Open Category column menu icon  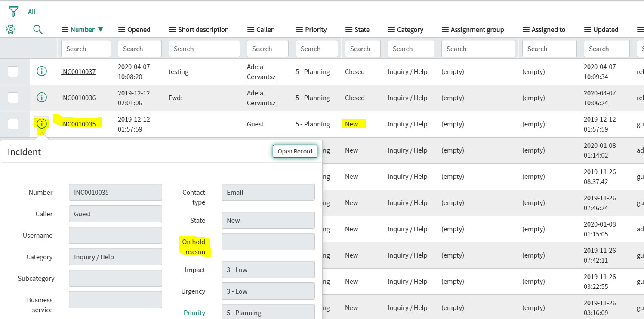(x=391, y=30)
